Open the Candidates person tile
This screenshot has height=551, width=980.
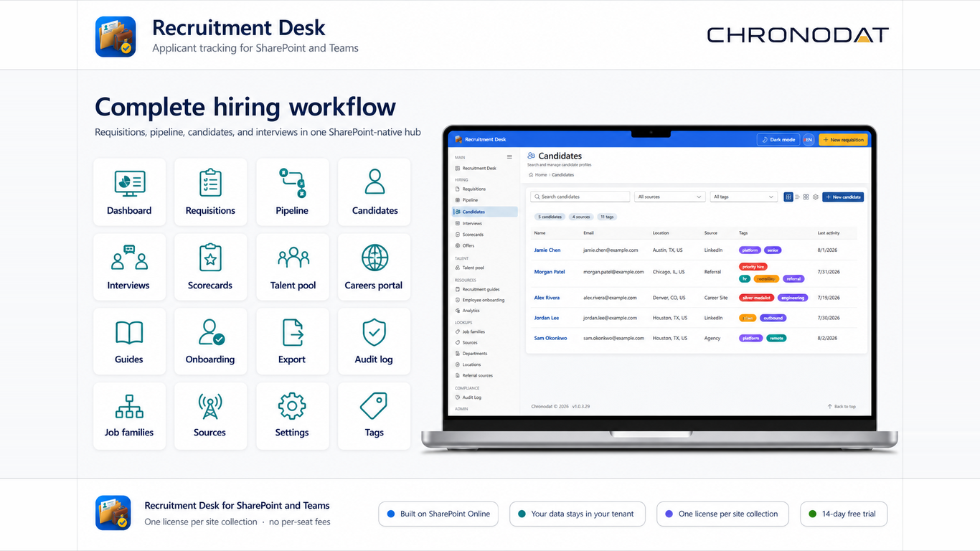tap(374, 192)
